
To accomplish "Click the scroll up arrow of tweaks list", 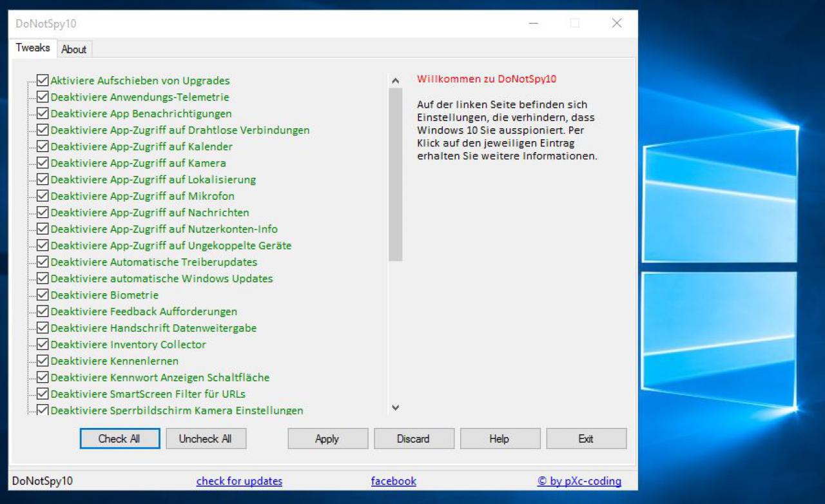I will (x=396, y=81).
